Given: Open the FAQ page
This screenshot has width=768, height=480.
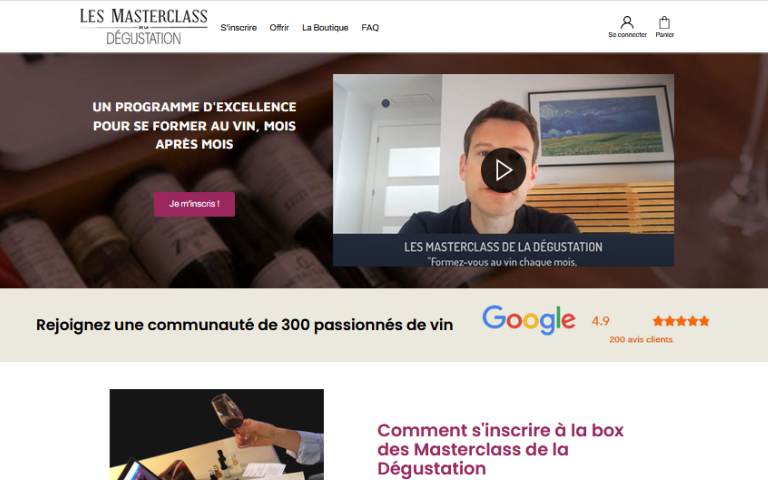Looking at the screenshot, I should (370, 28).
